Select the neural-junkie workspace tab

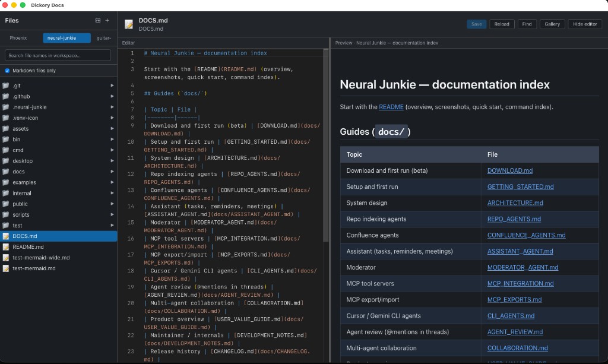(x=66, y=38)
